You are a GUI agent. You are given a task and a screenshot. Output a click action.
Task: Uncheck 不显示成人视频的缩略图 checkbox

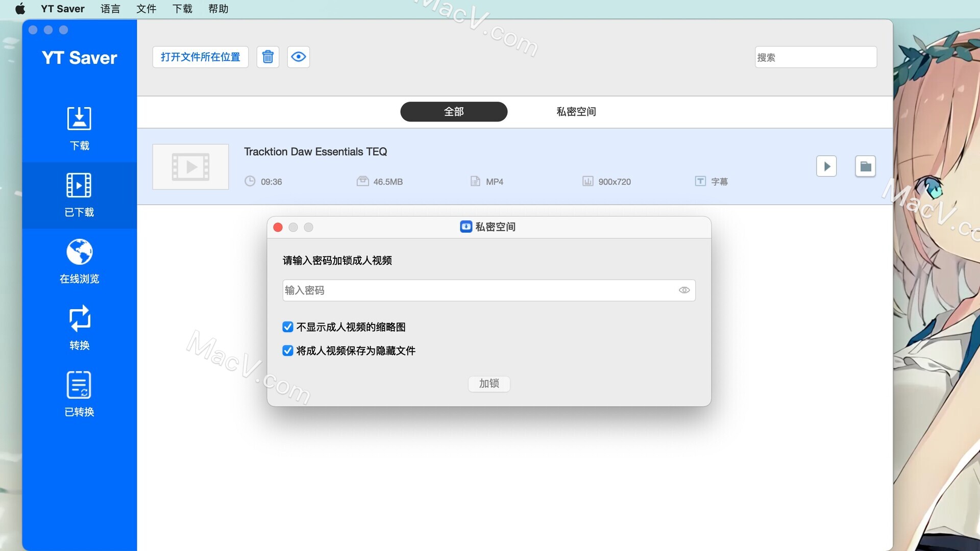(288, 327)
